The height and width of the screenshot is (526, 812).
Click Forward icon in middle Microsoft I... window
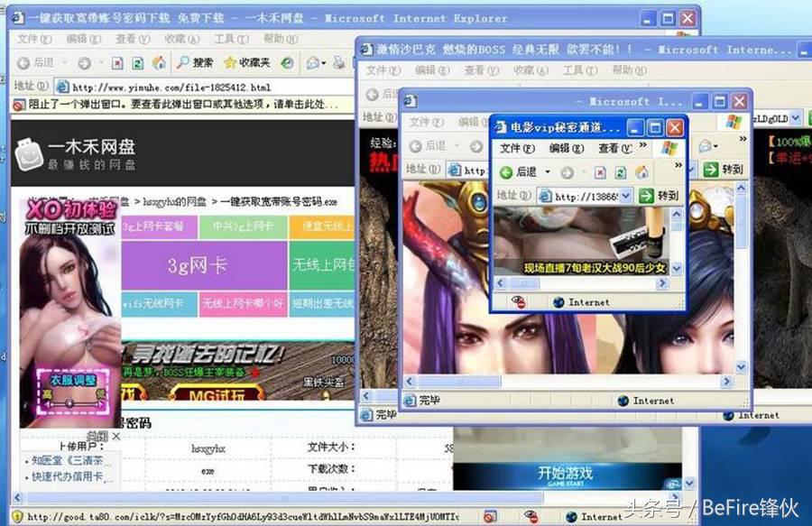(x=475, y=146)
